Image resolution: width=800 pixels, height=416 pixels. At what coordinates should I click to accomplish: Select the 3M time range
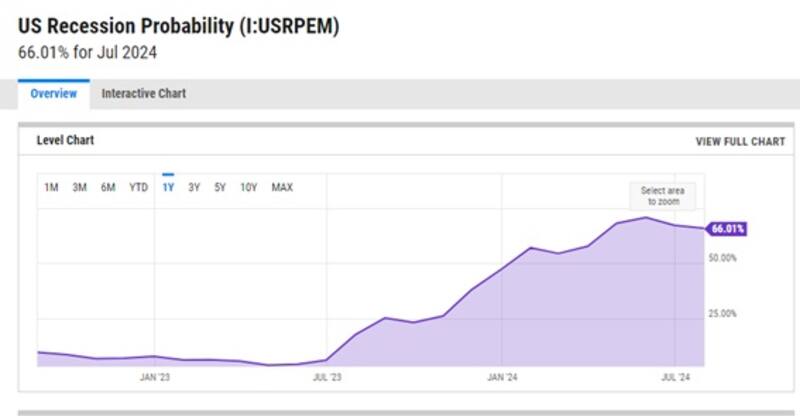coord(80,187)
